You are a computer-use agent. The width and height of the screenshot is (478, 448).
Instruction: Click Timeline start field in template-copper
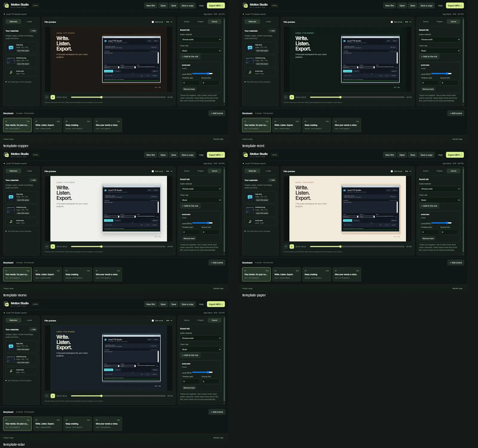click(x=191, y=83)
